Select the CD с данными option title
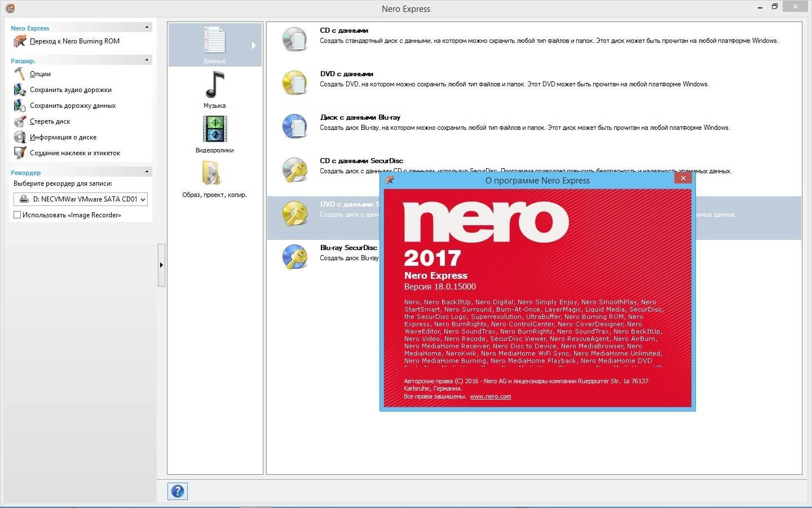Screen dimensions: 812x508 344,30
